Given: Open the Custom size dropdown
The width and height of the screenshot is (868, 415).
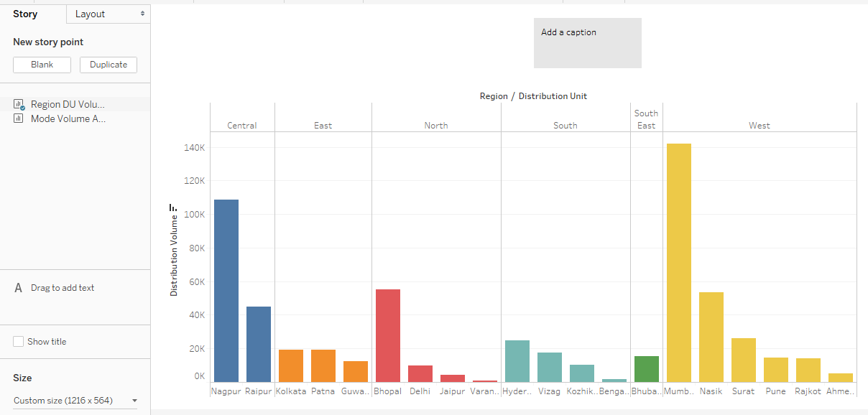Looking at the screenshot, I should coord(75,401).
